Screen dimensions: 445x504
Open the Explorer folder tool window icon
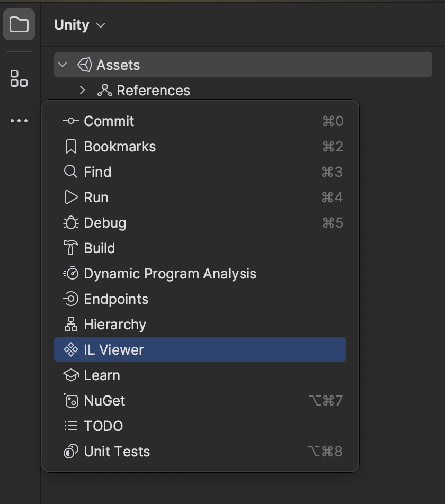click(x=19, y=24)
